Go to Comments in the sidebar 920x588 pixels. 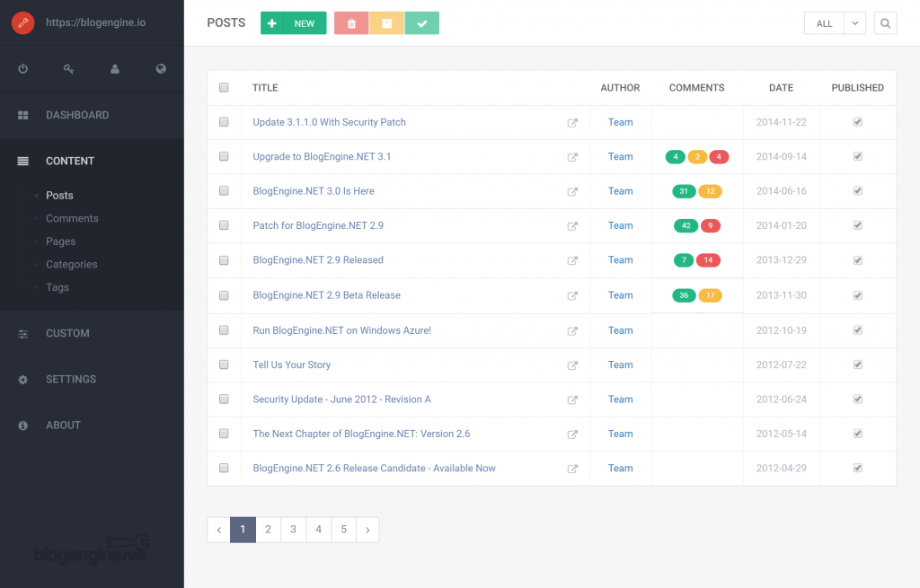pyautogui.click(x=71, y=218)
